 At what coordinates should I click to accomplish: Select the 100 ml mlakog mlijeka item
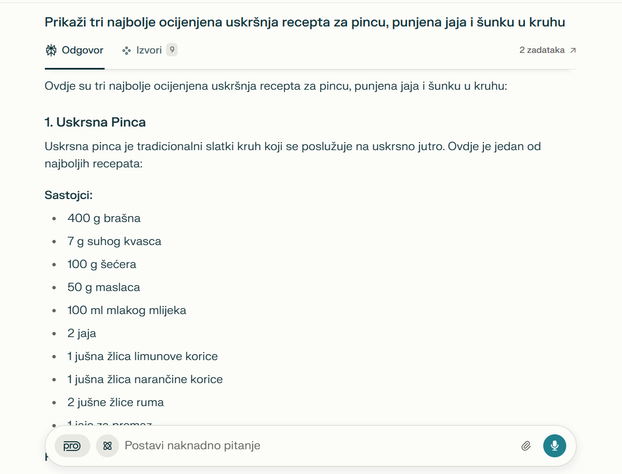pos(127,310)
